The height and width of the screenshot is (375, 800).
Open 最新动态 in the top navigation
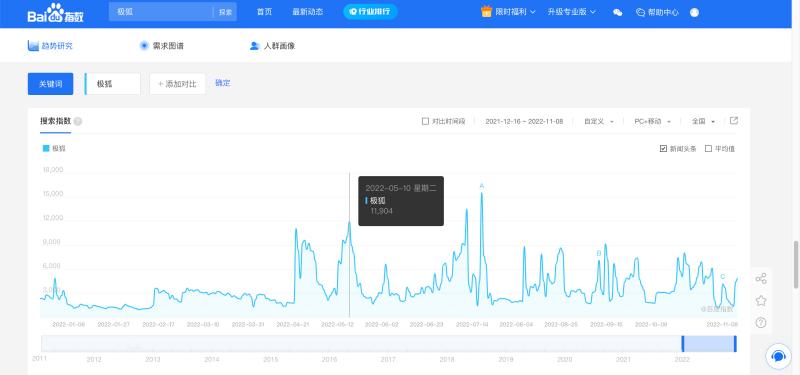(308, 12)
